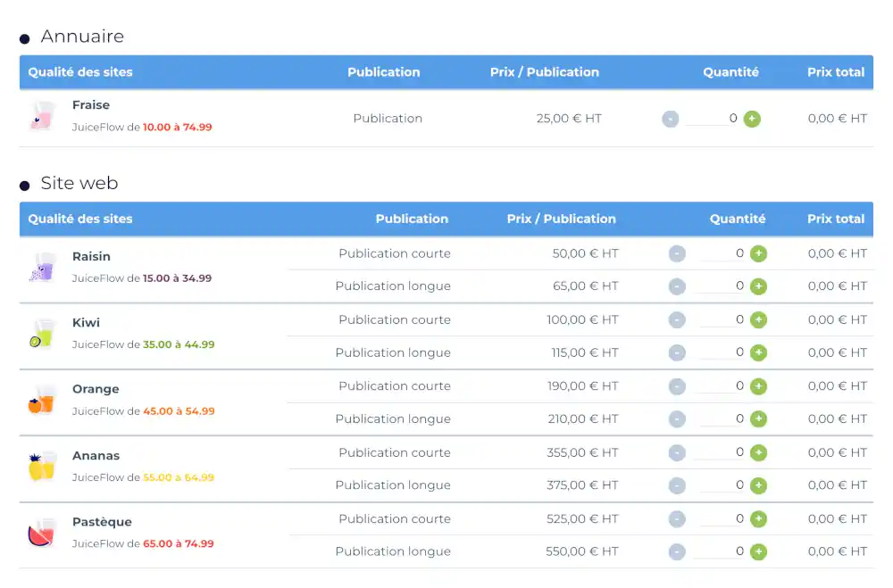Remove one Pastèque Publication longue
Image resolution: width=893 pixels, height=588 pixels.
(677, 551)
